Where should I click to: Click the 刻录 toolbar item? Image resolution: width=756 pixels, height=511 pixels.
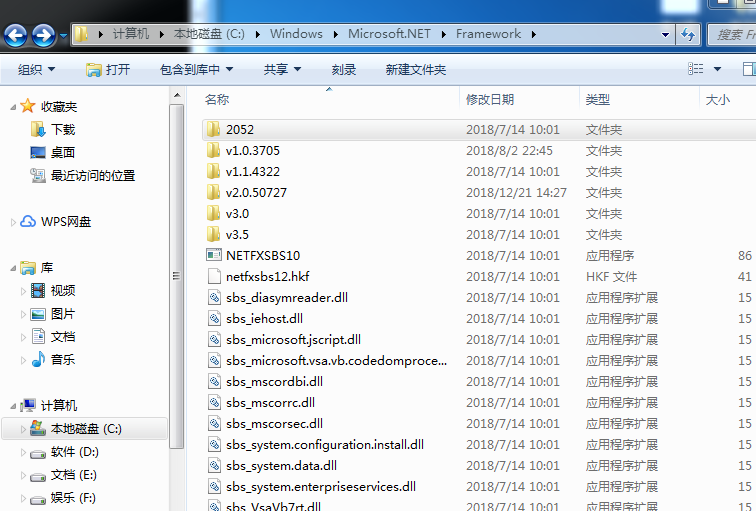pyautogui.click(x=344, y=69)
